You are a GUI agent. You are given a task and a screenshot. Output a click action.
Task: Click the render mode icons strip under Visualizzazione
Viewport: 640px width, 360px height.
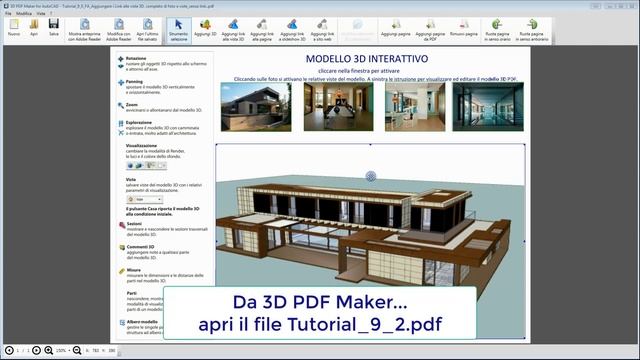pyautogui.click(x=147, y=165)
